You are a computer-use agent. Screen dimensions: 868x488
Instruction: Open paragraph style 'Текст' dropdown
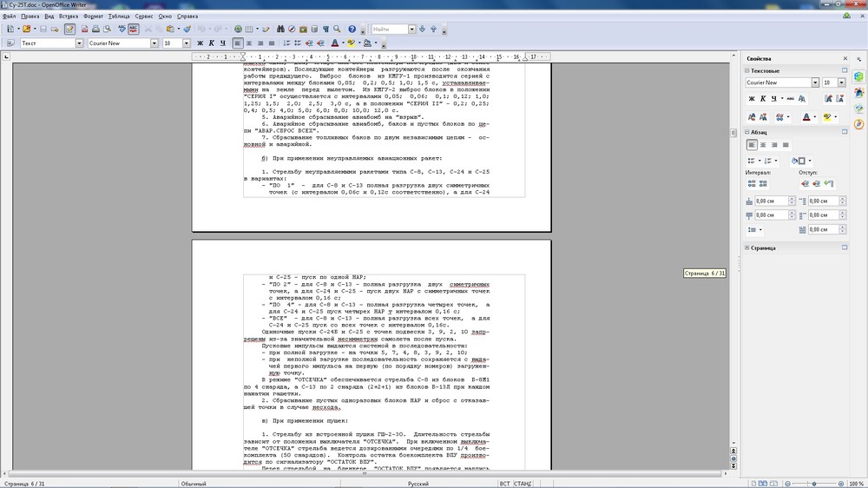(79, 43)
